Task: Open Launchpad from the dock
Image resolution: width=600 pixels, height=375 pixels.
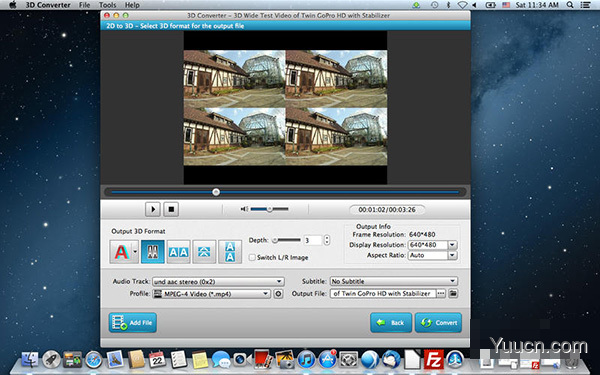Action: tap(51, 360)
